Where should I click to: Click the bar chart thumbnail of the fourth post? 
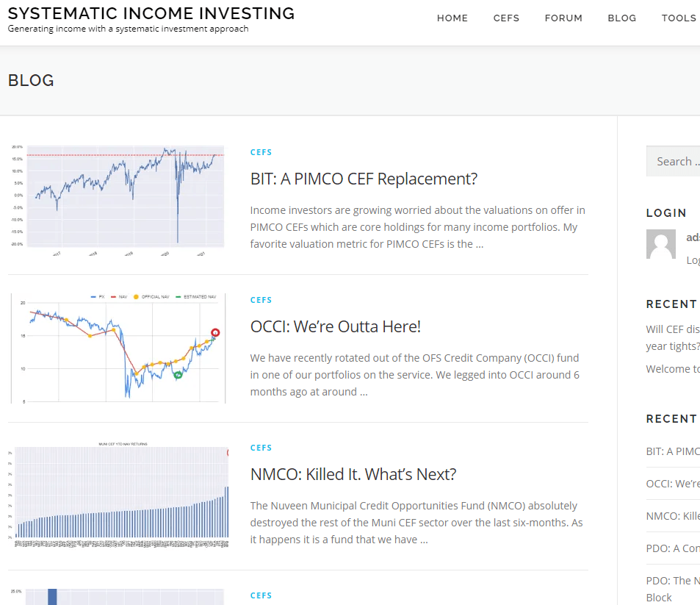(x=118, y=596)
